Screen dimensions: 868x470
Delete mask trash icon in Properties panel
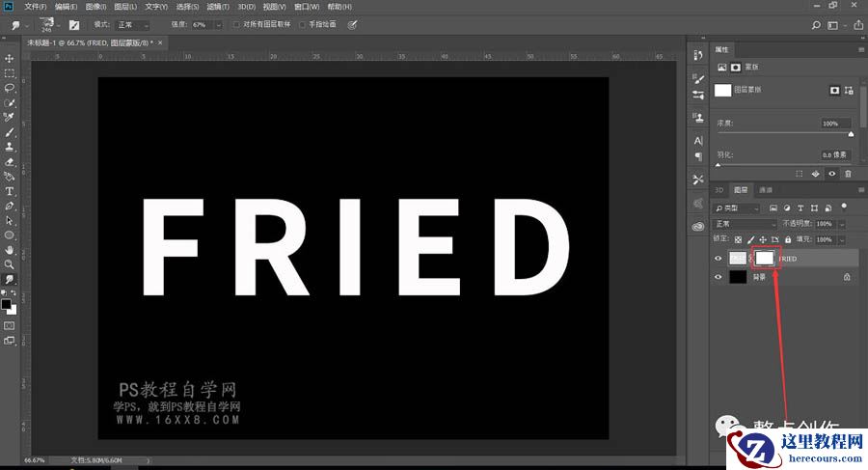848,174
